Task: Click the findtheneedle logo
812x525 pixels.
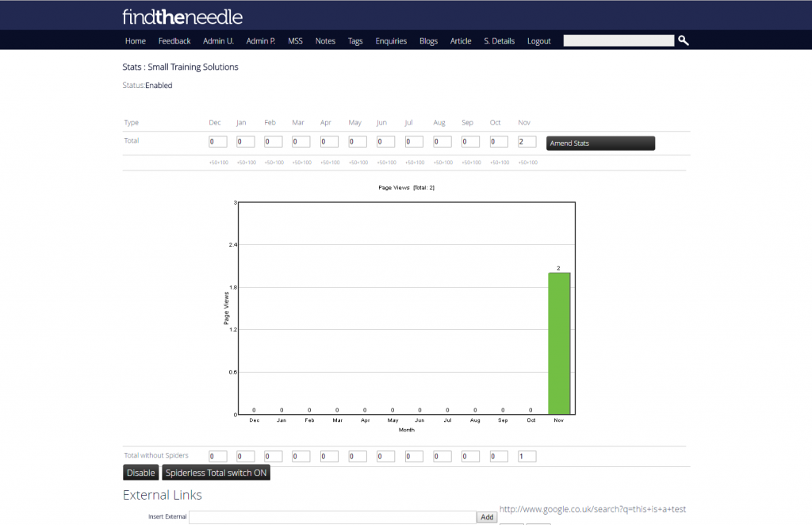Action: pos(182,17)
